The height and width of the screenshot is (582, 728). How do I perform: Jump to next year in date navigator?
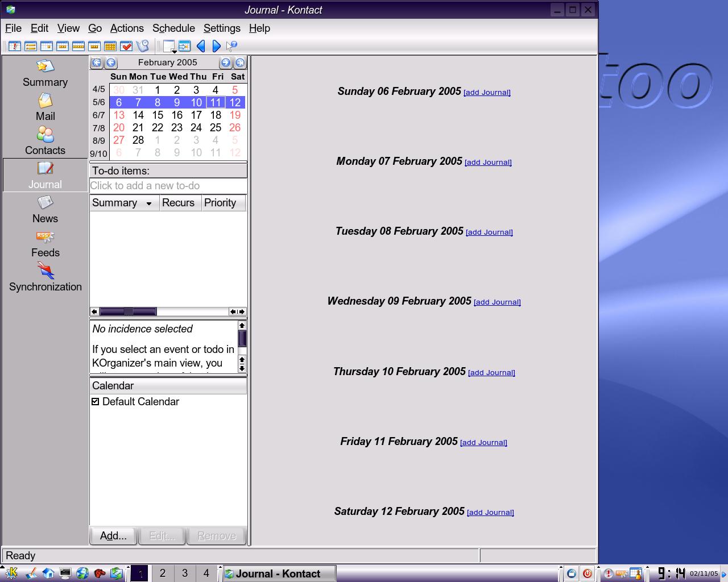(x=240, y=63)
